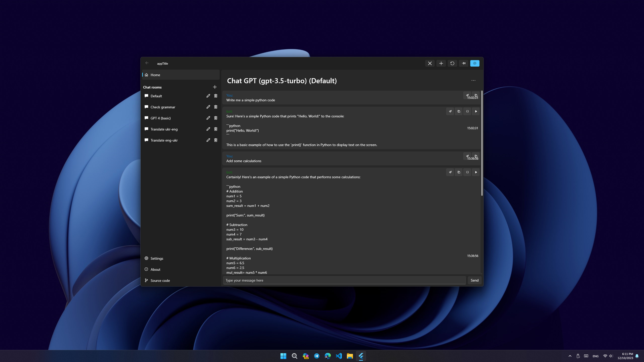This screenshot has height=362, width=644.
Task: Open Settings in the sidebar
Action: (x=181, y=258)
